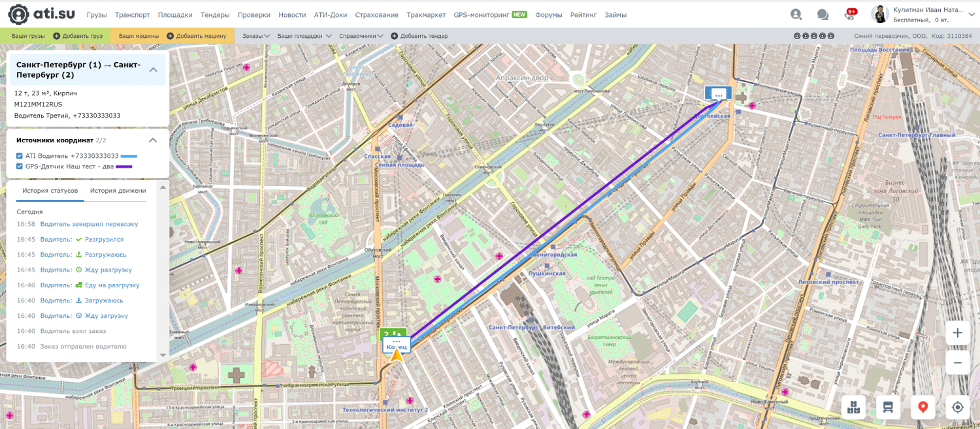Click the Ваши машины button
Image resolution: width=980 pixels, height=429 pixels.
tap(139, 36)
